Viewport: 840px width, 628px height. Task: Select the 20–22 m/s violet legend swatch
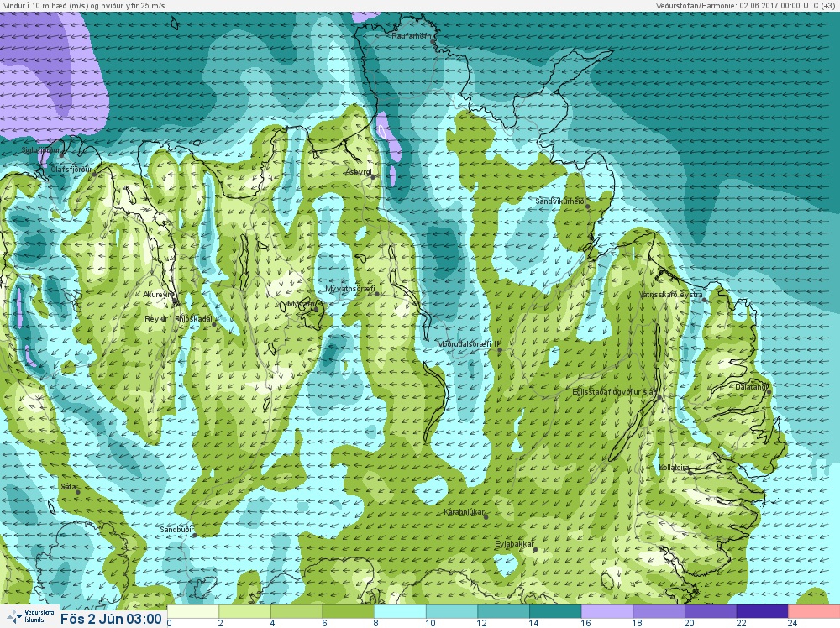coord(711,611)
